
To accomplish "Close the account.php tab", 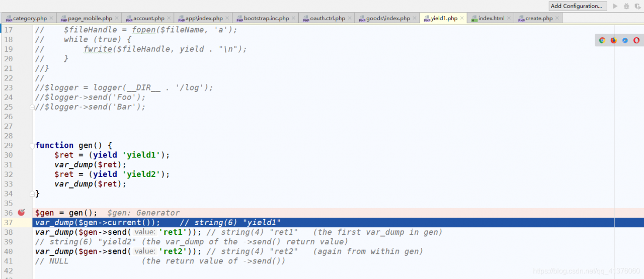I will point(169,18).
